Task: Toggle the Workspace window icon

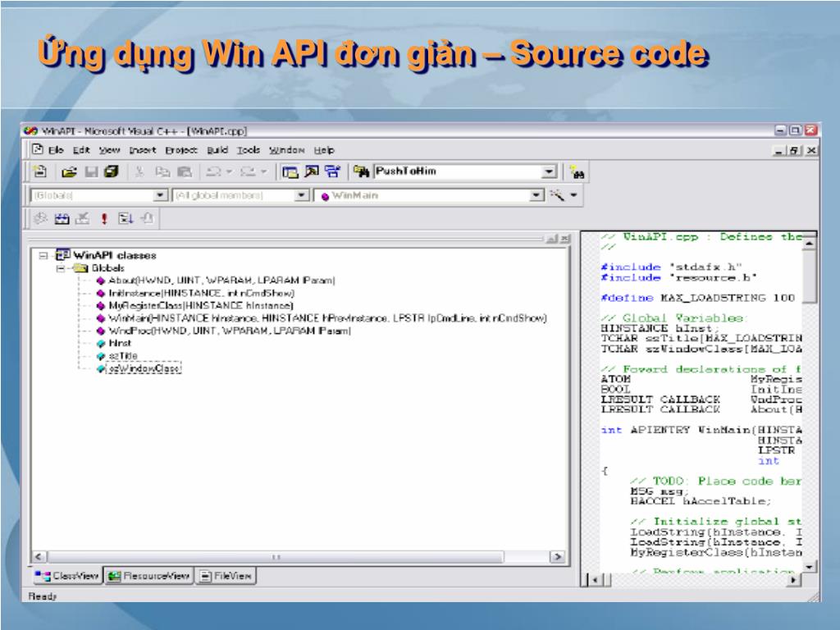Action: tap(290, 171)
